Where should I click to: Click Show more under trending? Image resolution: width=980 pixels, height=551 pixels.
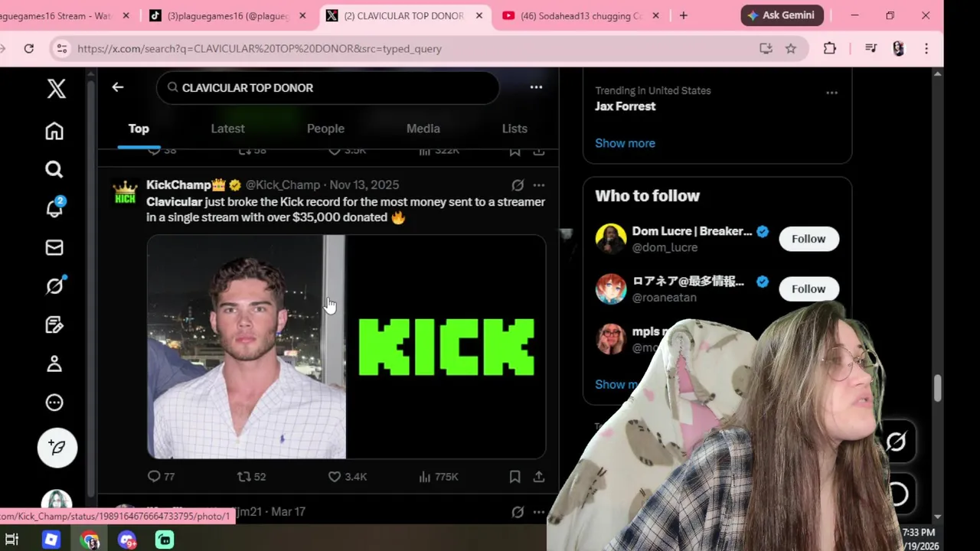(625, 143)
